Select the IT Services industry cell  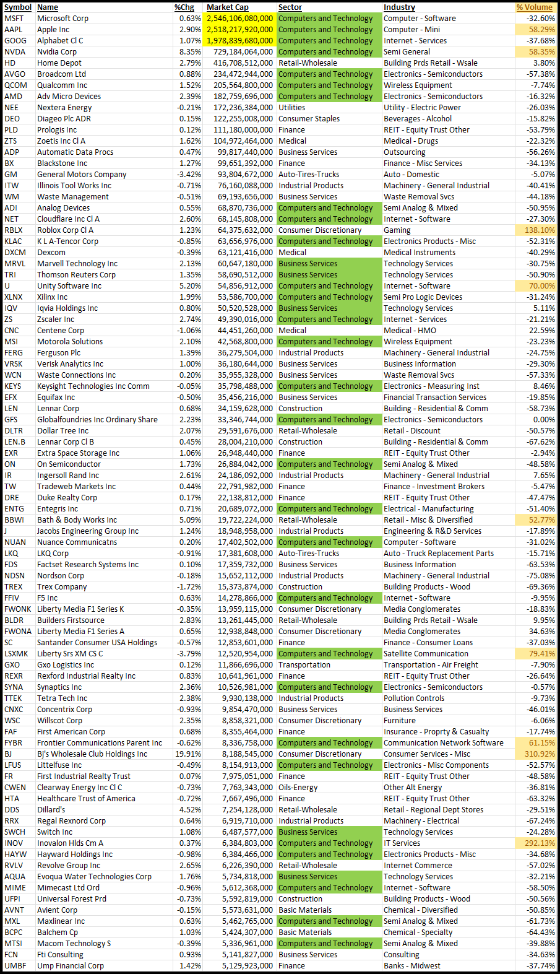click(x=402, y=843)
